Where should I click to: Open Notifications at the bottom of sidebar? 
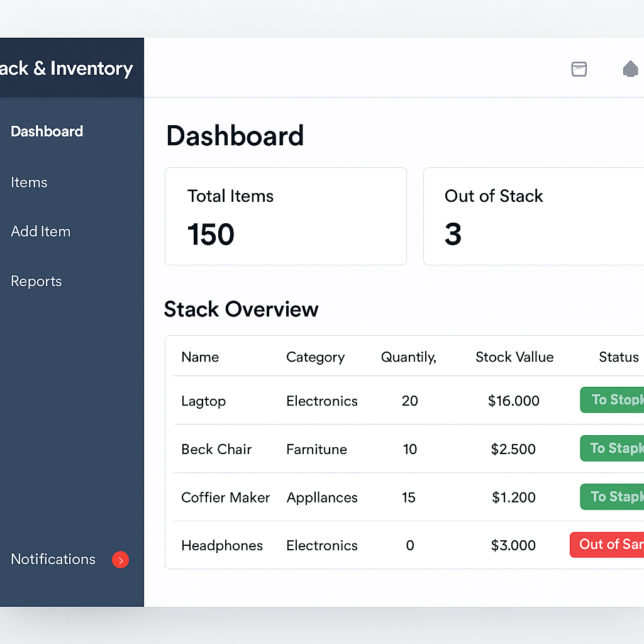[53, 559]
